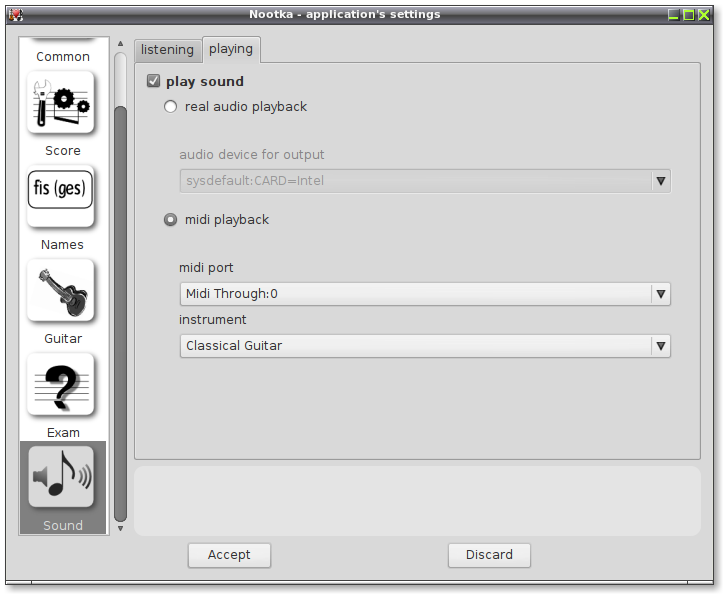Toggle the play sound checkbox
Screen dimensions: 723x594
154,81
